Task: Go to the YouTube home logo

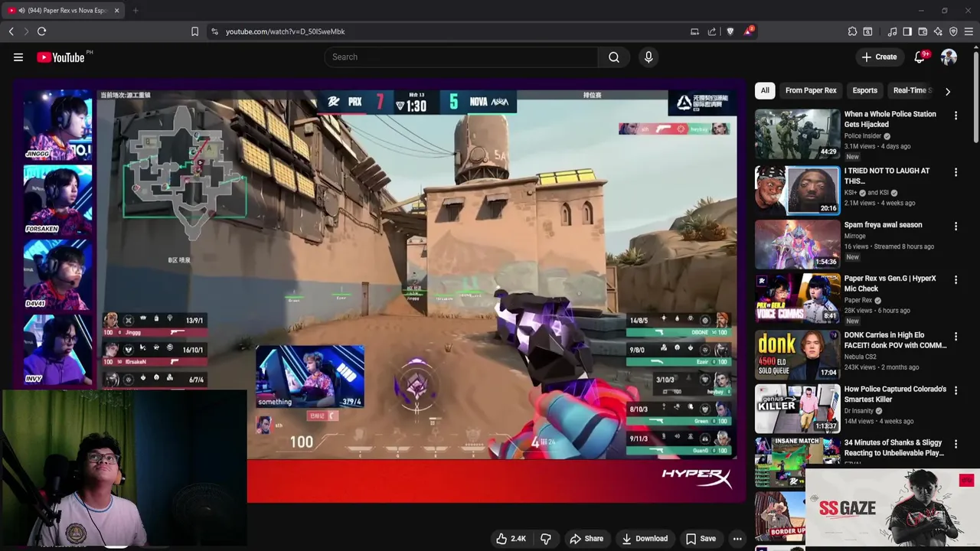Action: click(60, 57)
